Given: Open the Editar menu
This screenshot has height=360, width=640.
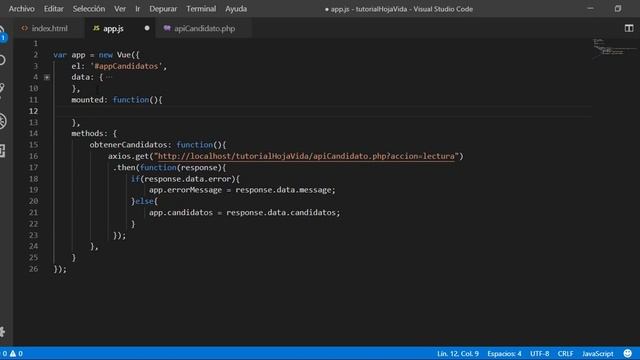Looking at the screenshot, I should pyautogui.click(x=53, y=9).
